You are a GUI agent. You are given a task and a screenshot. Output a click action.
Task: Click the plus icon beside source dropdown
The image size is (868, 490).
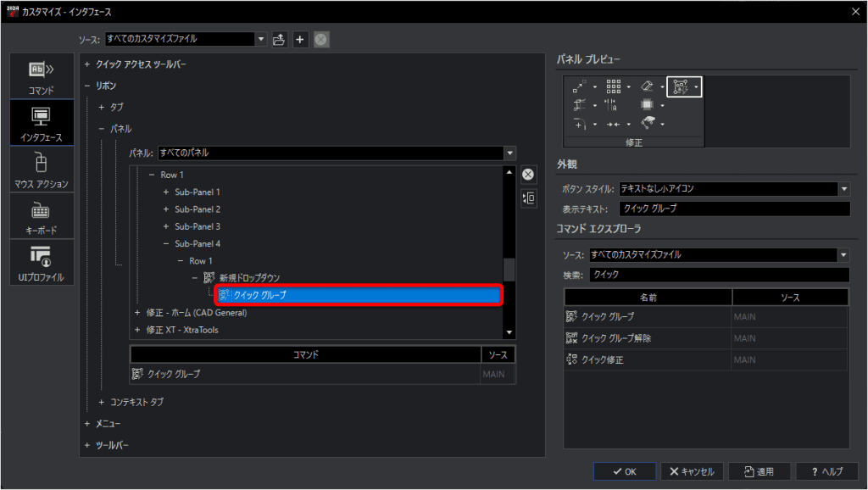pyautogui.click(x=300, y=39)
